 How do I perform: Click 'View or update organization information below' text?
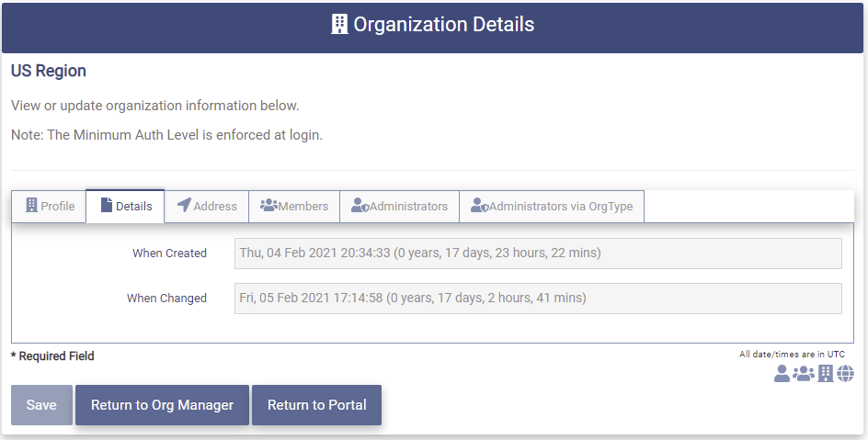155,106
